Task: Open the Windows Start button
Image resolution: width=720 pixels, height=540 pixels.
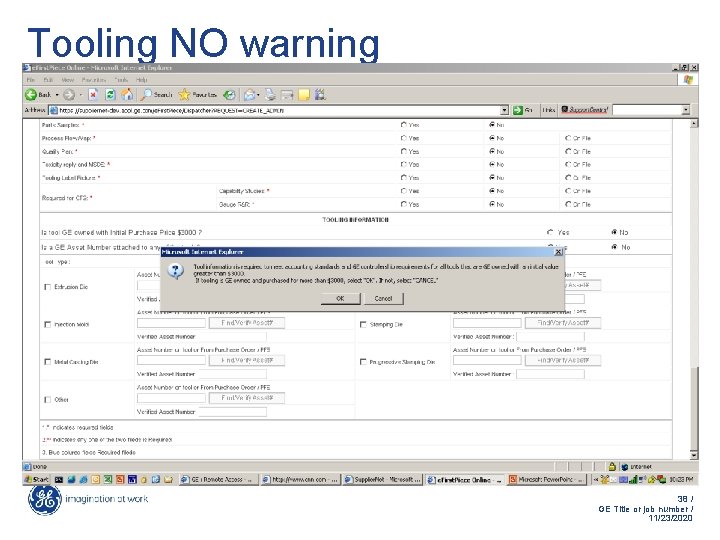Action: click(x=37, y=479)
